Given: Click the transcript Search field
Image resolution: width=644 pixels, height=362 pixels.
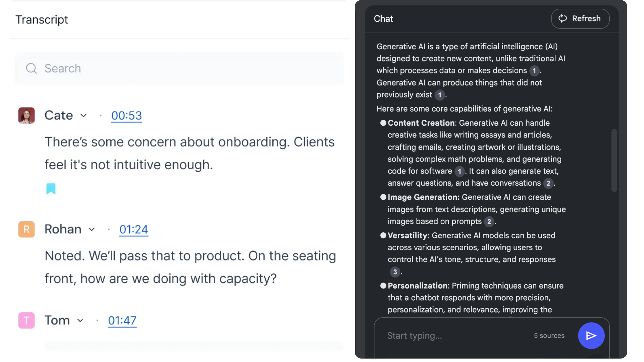Looking at the screenshot, I should pos(179,68).
